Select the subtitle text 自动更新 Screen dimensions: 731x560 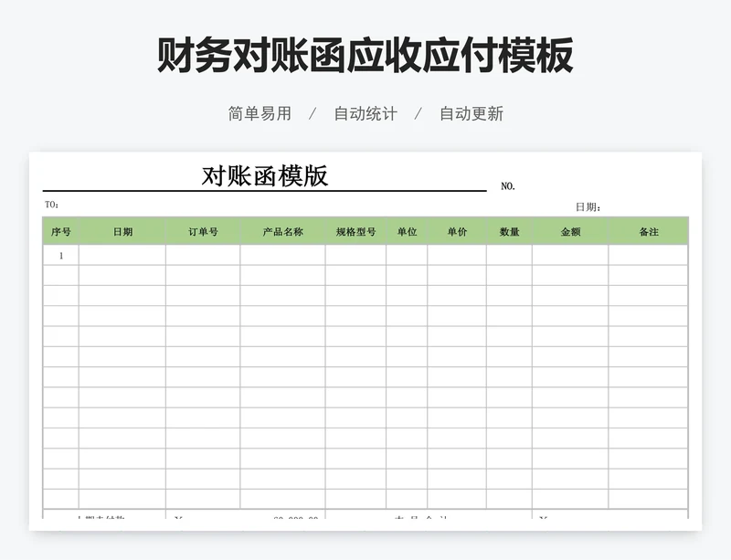click(x=471, y=114)
